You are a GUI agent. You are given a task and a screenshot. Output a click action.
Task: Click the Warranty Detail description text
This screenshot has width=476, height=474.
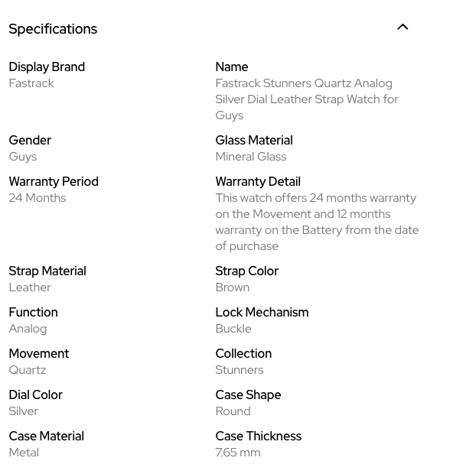(x=317, y=222)
